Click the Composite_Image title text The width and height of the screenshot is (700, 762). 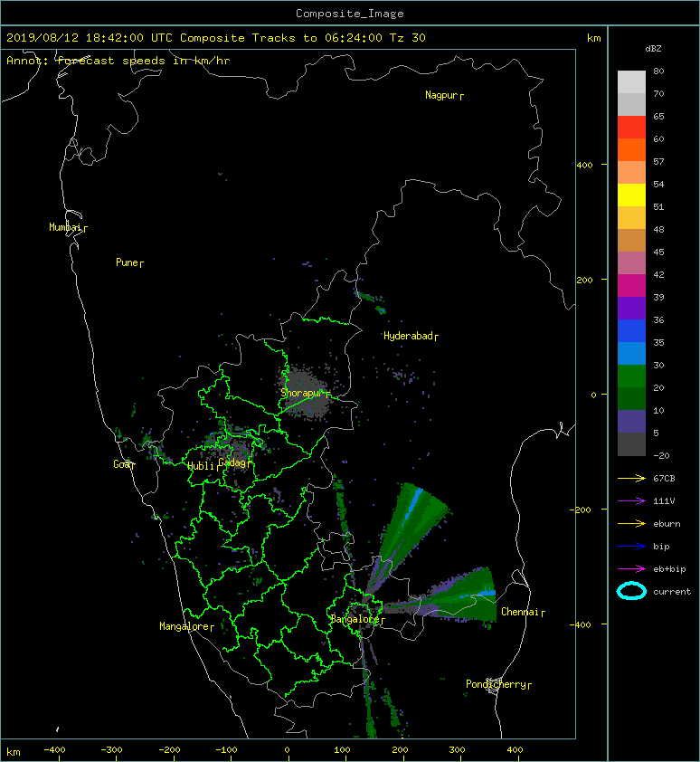point(350,14)
